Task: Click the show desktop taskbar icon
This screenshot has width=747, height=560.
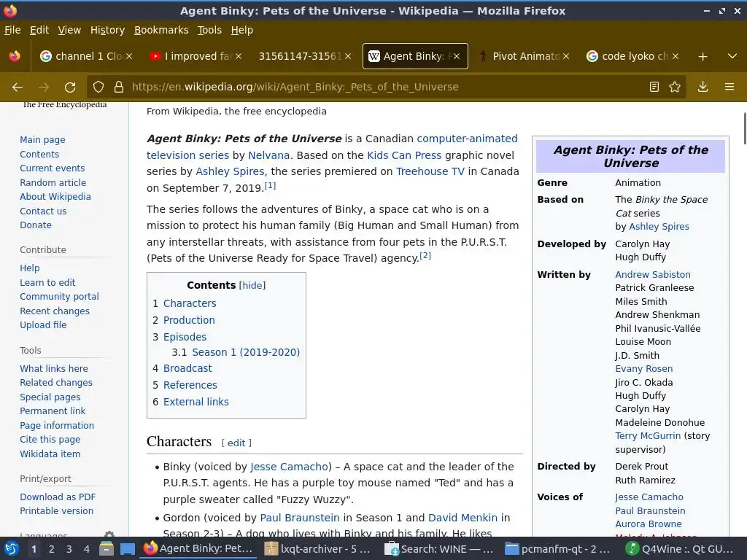Action: 127,549
